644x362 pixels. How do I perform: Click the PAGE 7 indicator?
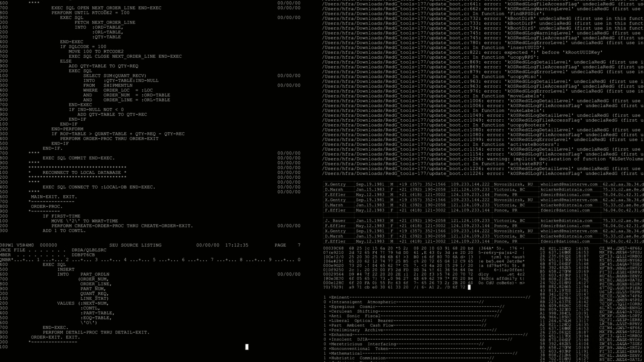[287, 245]
